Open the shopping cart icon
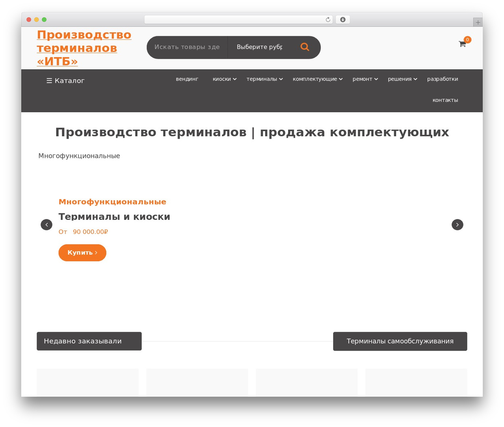504x427 pixels. click(x=462, y=44)
